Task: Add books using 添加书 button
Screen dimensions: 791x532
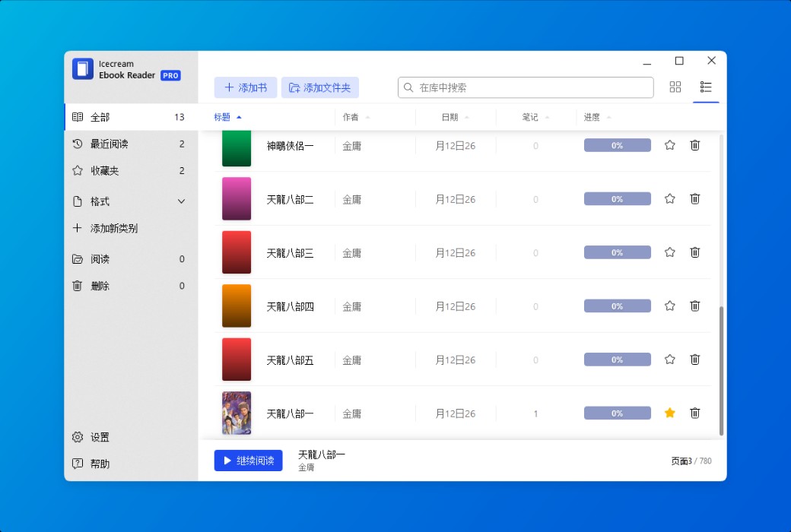Action: click(244, 87)
